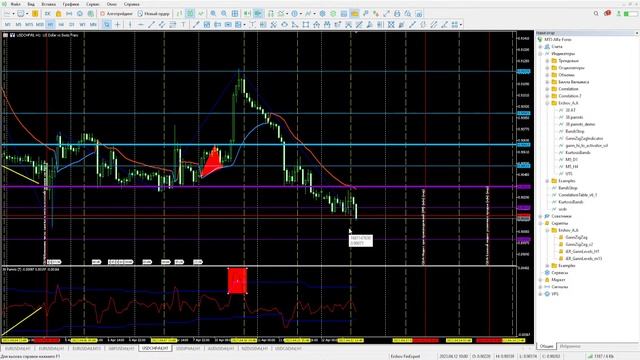
Task: Open the Избранное navigator tab
Action: point(570,346)
